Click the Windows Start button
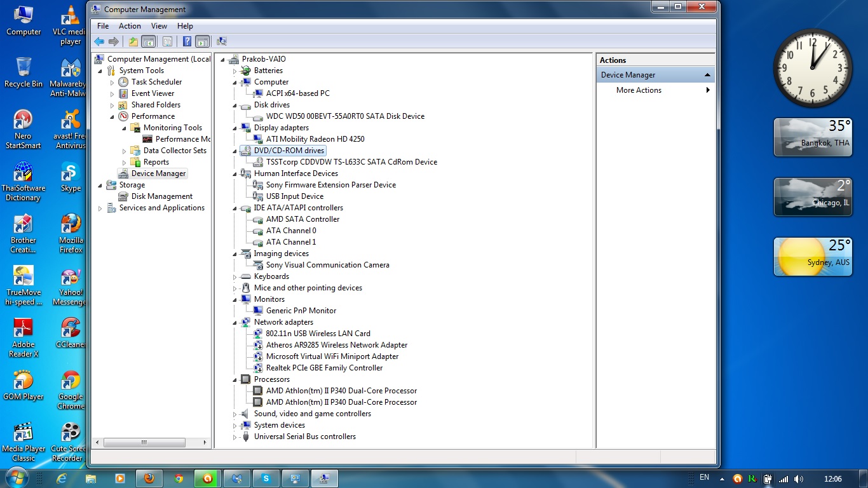Screen dimensions: 868x488 pyautogui.click(x=17, y=478)
